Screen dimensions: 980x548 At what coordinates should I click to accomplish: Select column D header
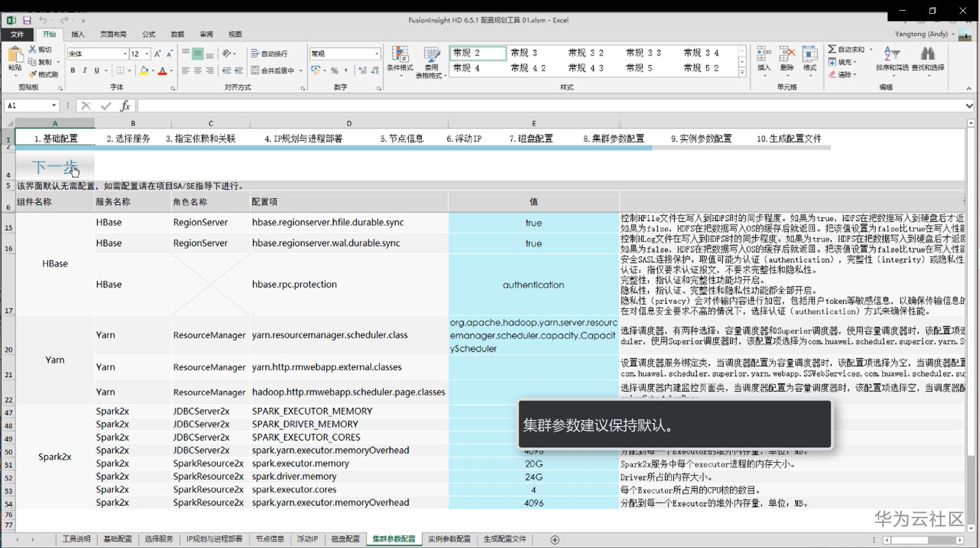[349, 123]
